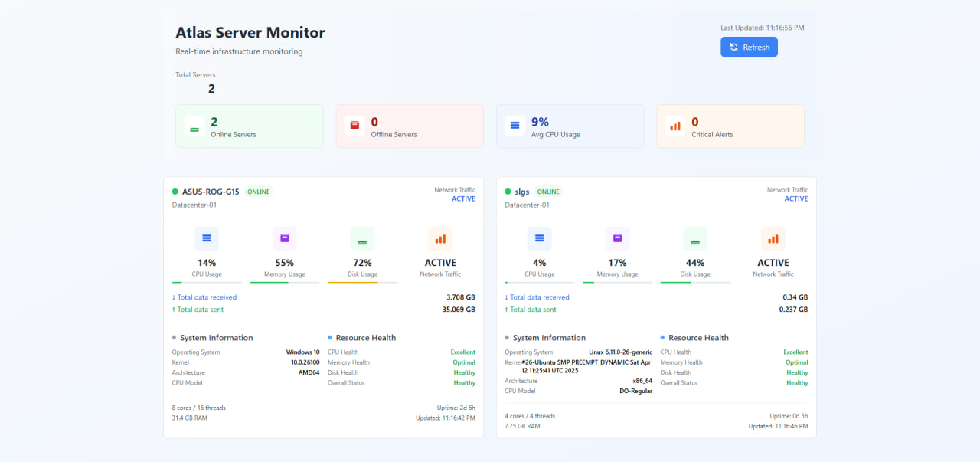Click the Online Servers icon
Screen dimensions: 980x462
194,126
